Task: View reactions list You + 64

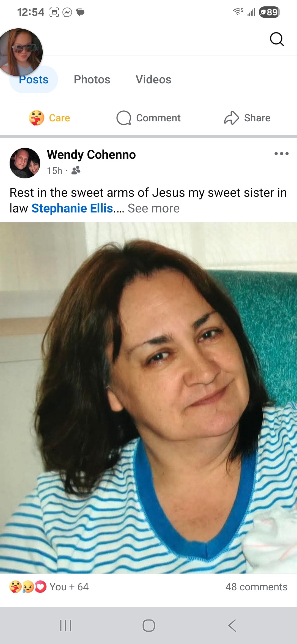Action: pos(49,587)
